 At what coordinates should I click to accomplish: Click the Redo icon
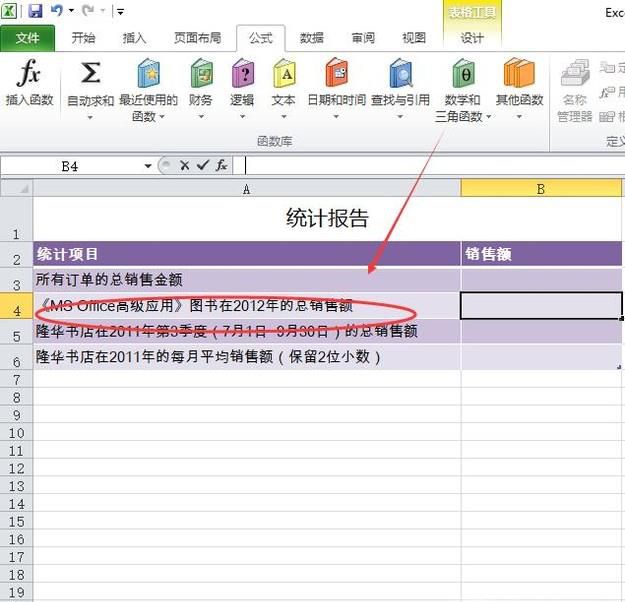click(88, 11)
